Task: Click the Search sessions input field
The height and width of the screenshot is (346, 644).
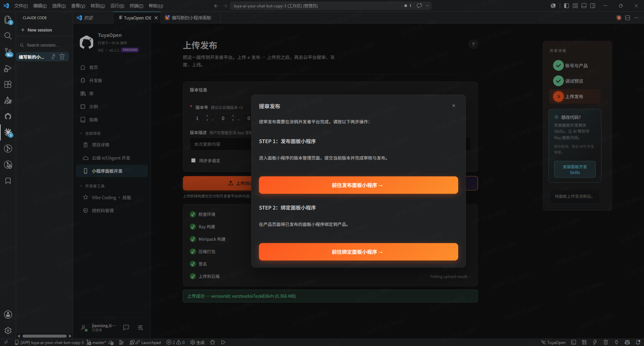Action: click(x=44, y=45)
